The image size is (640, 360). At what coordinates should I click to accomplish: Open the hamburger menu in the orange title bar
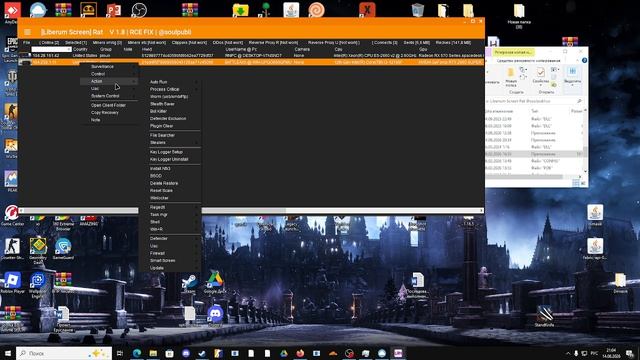point(27,32)
